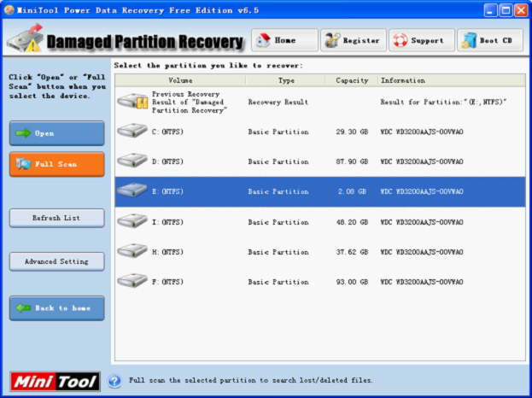Click the WDC disk info in H: row
This screenshot has height=398, width=532.
tap(422, 252)
